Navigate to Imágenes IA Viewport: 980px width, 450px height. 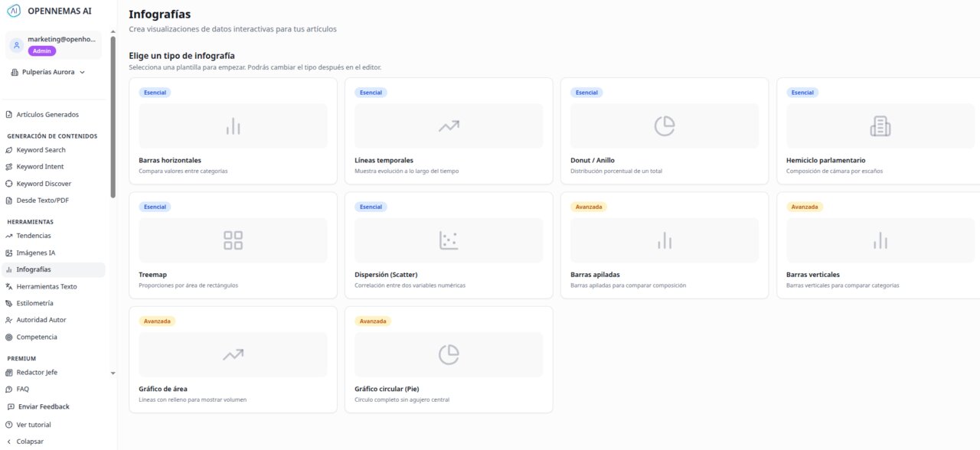point(35,253)
